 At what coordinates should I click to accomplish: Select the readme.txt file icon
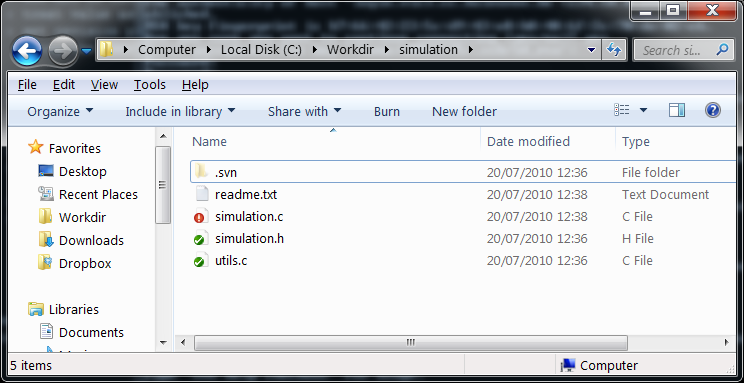202,194
